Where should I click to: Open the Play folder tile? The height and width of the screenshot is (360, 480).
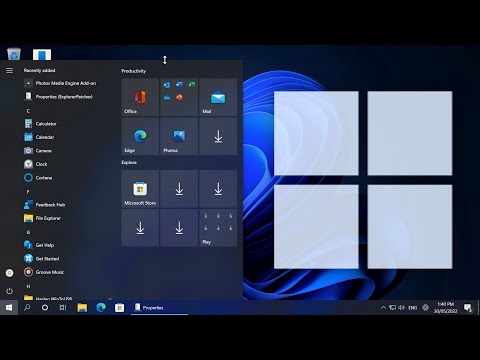[218, 228]
